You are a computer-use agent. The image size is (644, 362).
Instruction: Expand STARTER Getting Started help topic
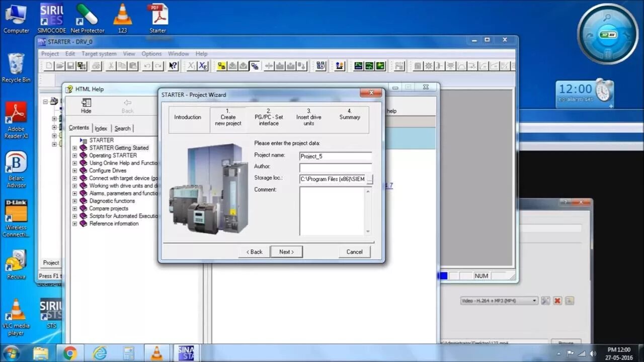pos(75,148)
